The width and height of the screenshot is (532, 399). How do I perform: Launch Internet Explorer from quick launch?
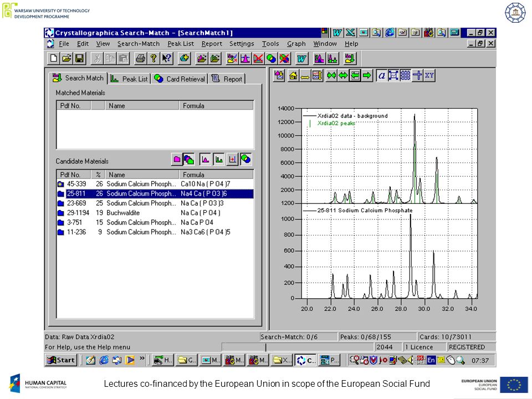(x=104, y=360)
